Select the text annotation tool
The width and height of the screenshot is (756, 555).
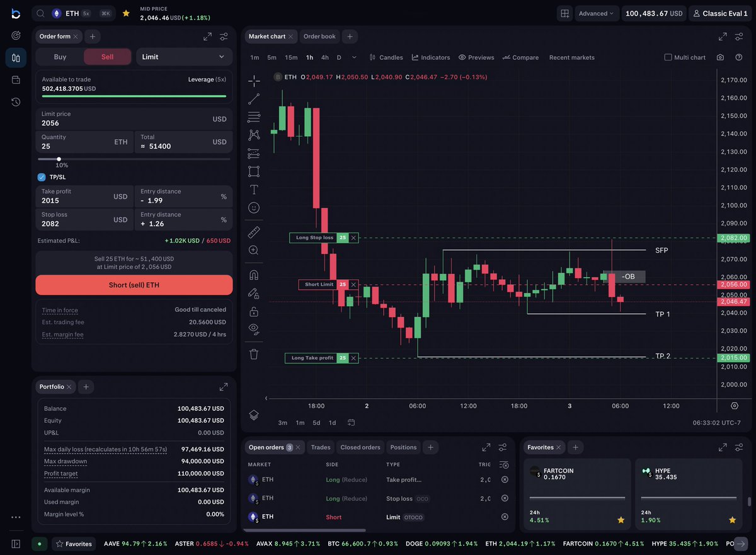pyautogui.click(x=254, y=189)
